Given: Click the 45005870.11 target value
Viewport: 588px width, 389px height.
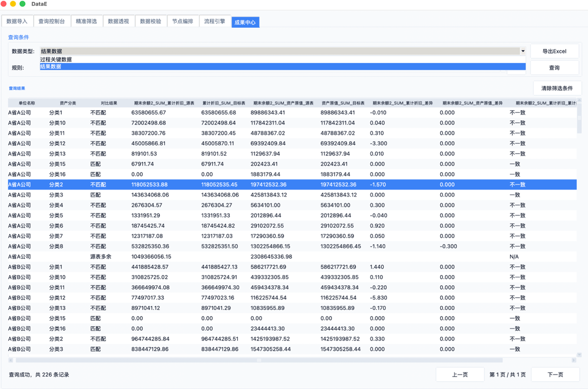Looking at the screenshot, I should [x=218, y=144].
